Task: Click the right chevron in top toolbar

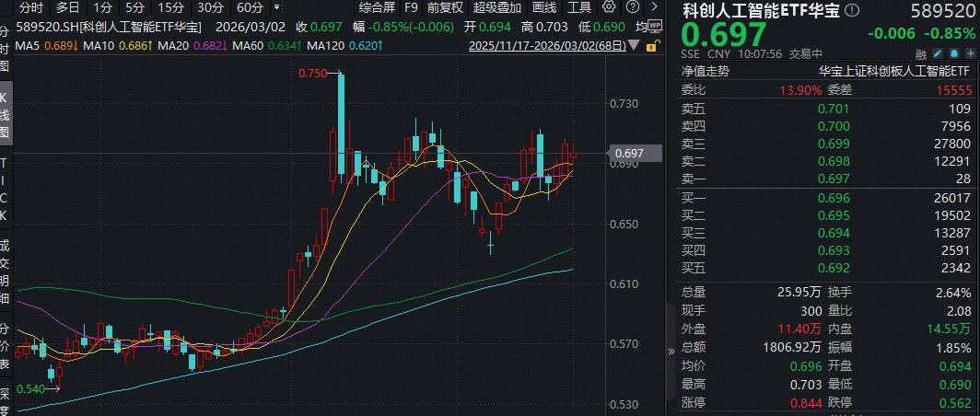Action: tap(654, 7)
